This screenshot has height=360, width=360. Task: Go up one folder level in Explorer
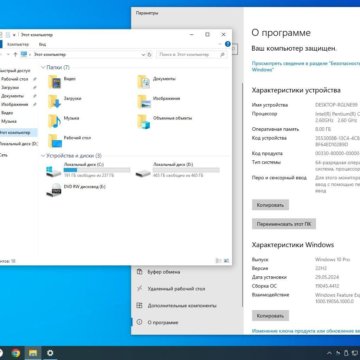15,54
